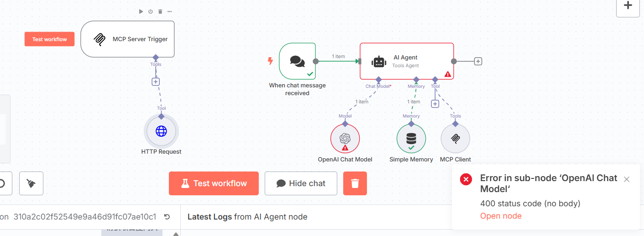
Task: Select the chat message trigger node
Action: (297, 61)
